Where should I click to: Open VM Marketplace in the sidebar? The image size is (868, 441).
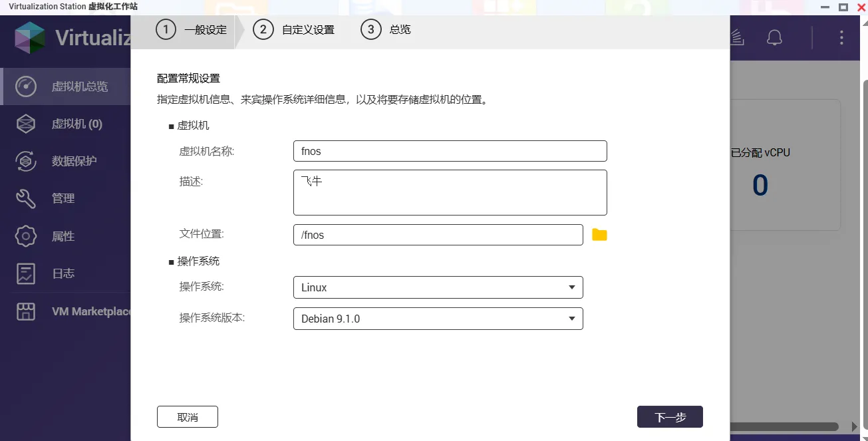point(65,311)
